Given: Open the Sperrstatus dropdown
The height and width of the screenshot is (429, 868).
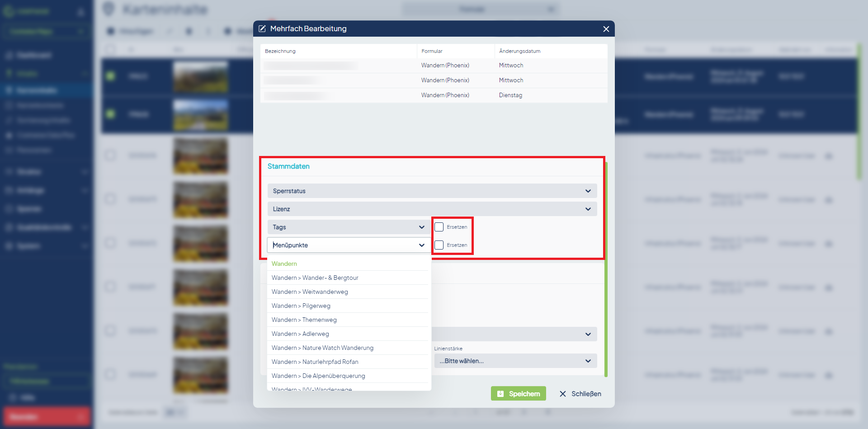Looking at the screenshot, I should tap(432, 191).
